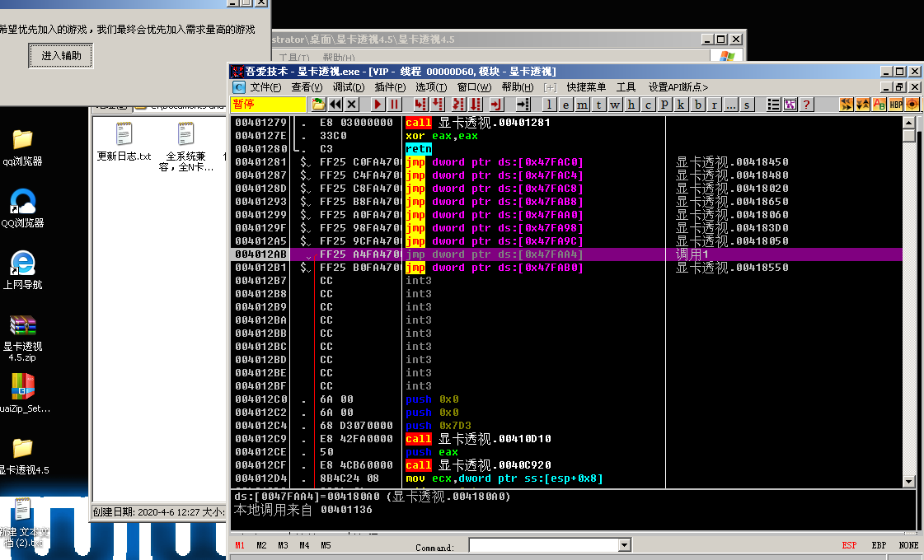
Task: Open the Log window with the L button
Action: [x=549, y=105]
